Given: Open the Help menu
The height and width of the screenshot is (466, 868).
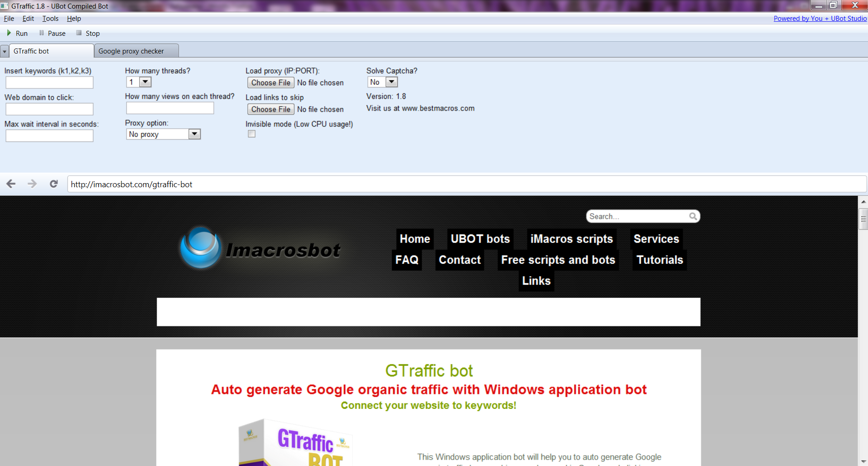Looking at the screenshot, I should tap(74, 19).
